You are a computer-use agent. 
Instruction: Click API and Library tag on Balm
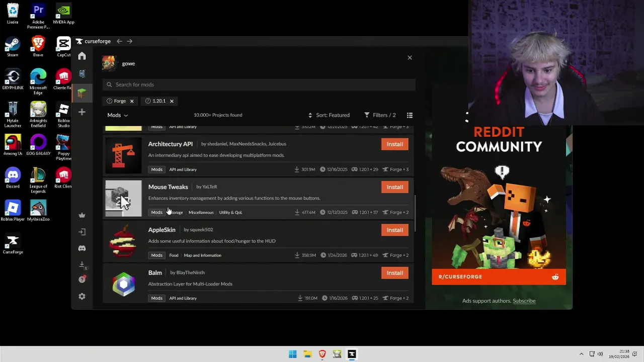[183, 298]
